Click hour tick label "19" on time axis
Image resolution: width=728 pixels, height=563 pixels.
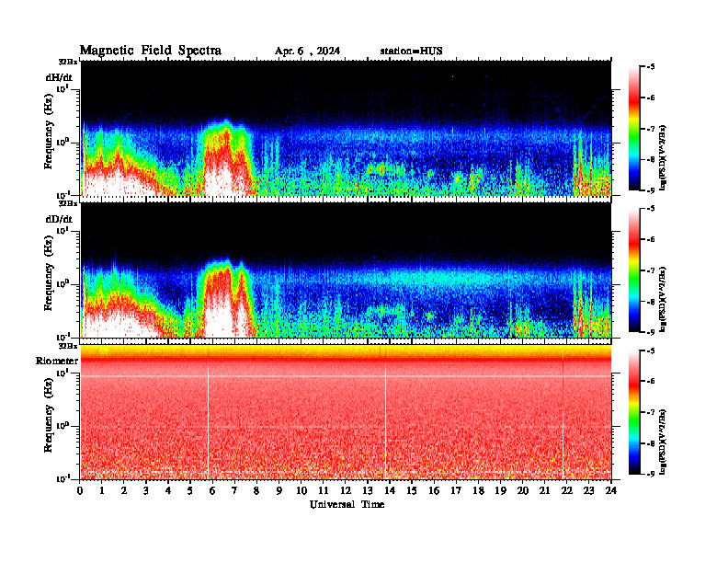click(x=500, y=490)
